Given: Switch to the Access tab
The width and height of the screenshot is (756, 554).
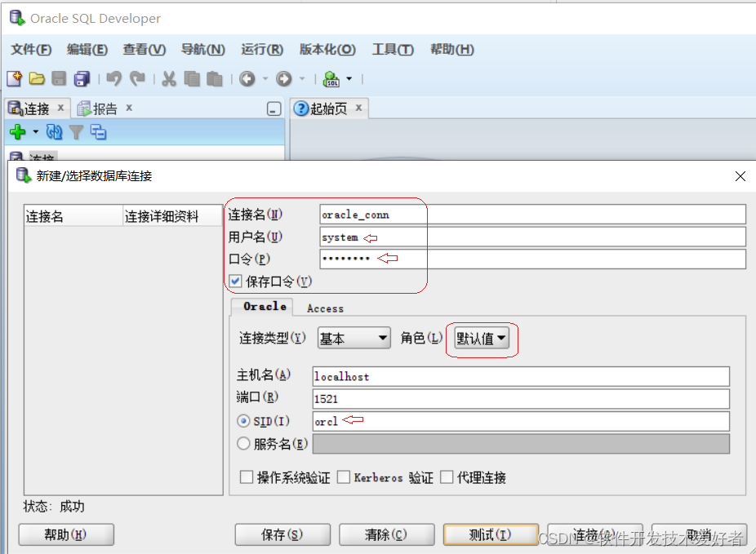Looking at the screenshot, I should tap(326, 308).
